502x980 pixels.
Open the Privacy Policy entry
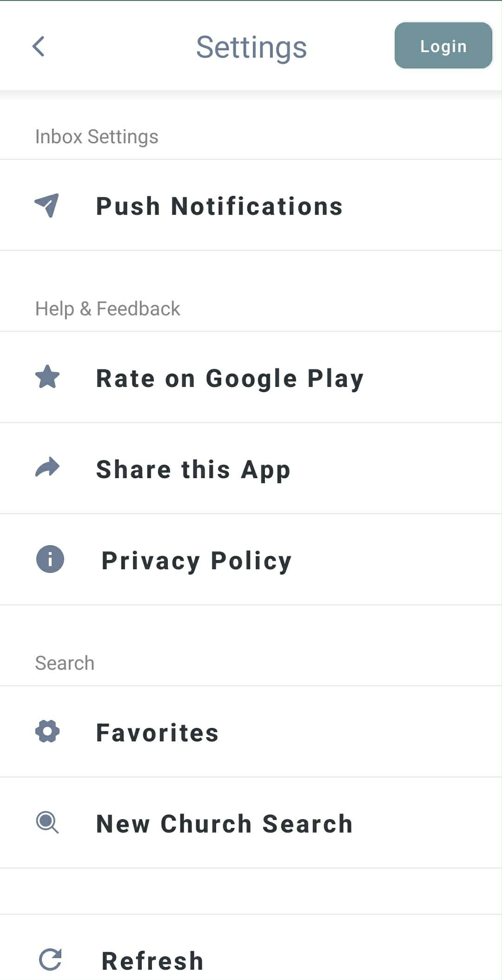coord(197,560)
